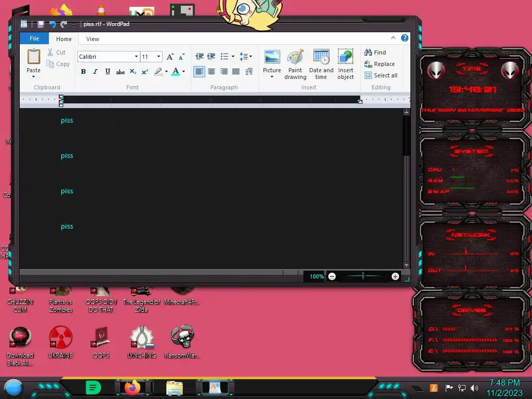Open File Explorer from the taskbar
Image resolution: width=532 pixels, height=399 pixels.
(x=175, y=388)
